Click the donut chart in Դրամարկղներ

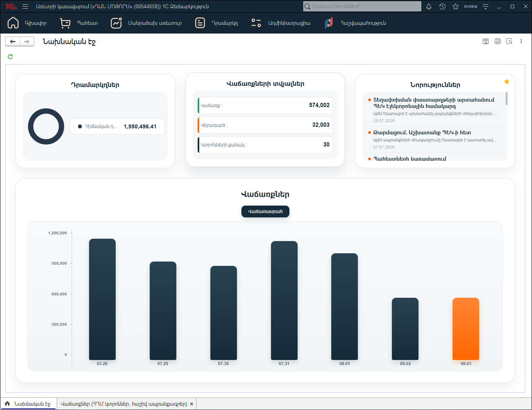(46, 126)
